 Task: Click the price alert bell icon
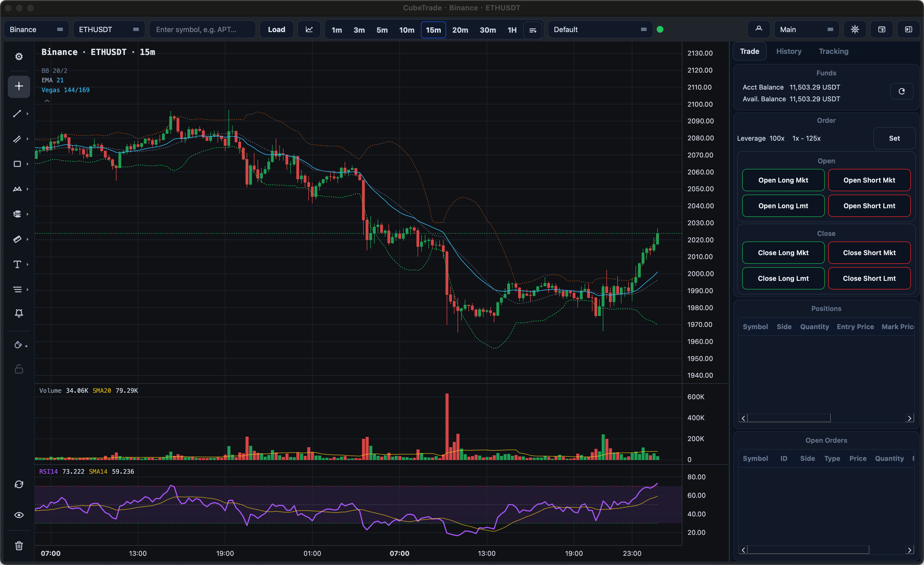(x=19, y=313)
